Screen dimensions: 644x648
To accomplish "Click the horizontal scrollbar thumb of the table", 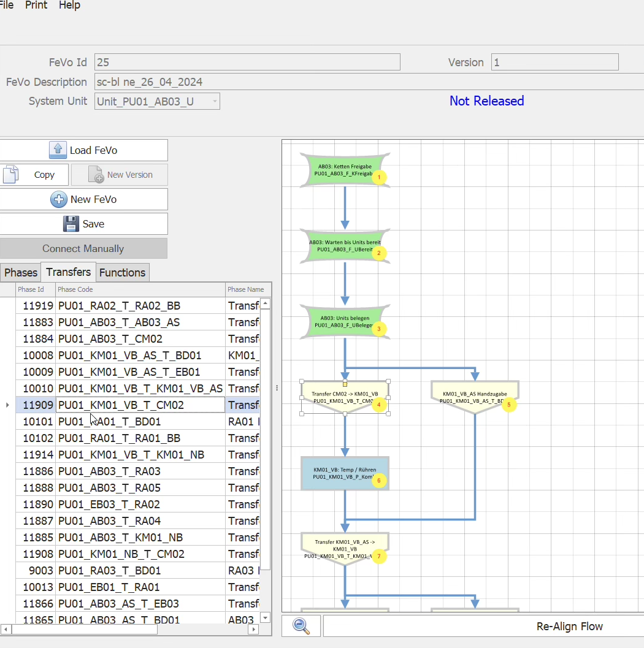I will click(x=84, y=629).
